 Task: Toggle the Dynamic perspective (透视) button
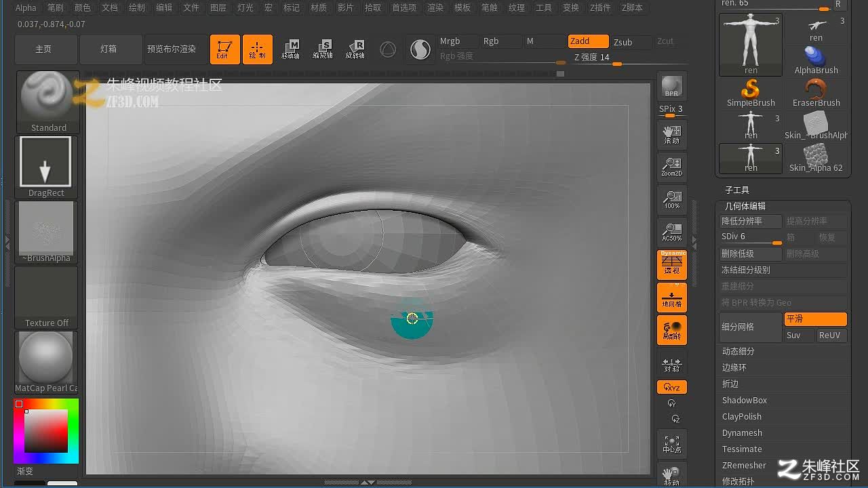(671, 264)
